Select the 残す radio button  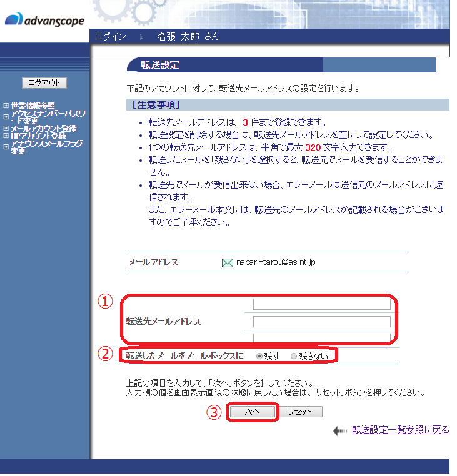pyautogui.click(x=261, y=357)
